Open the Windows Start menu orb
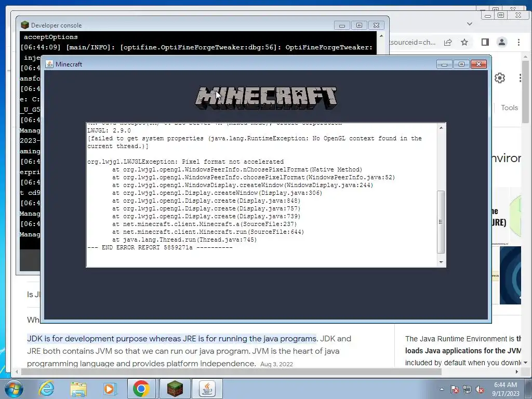Viewport: 532px width, 399px height. pyautogui.click(x=14, y=389)
